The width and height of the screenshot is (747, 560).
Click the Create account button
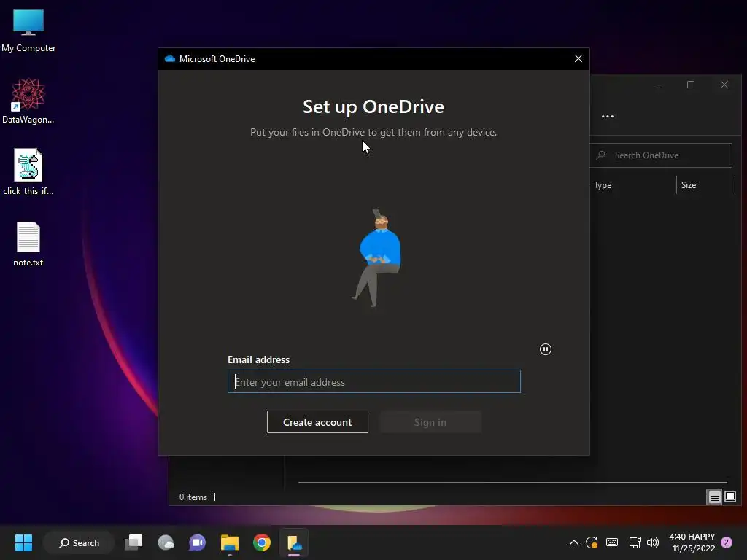317,422
